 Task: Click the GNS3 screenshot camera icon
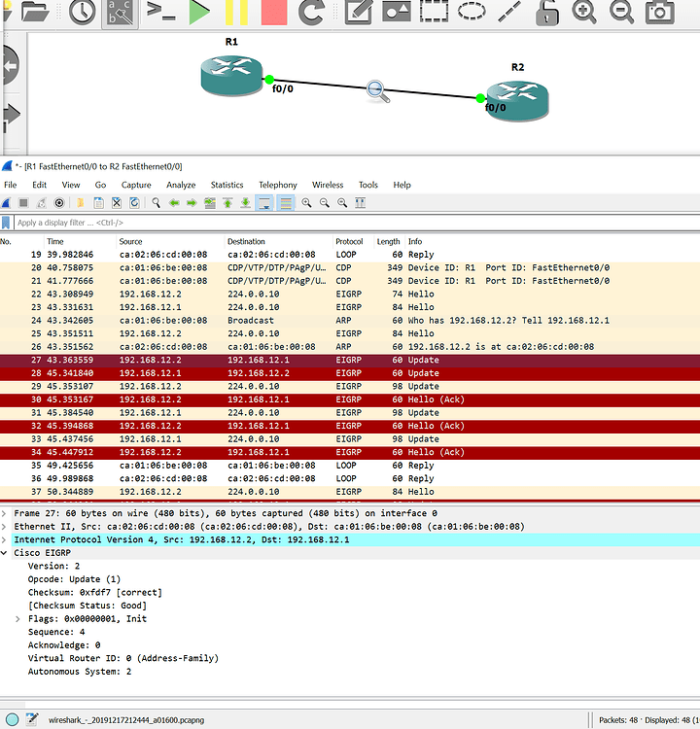pyautogui.click(x=660, y=12)
